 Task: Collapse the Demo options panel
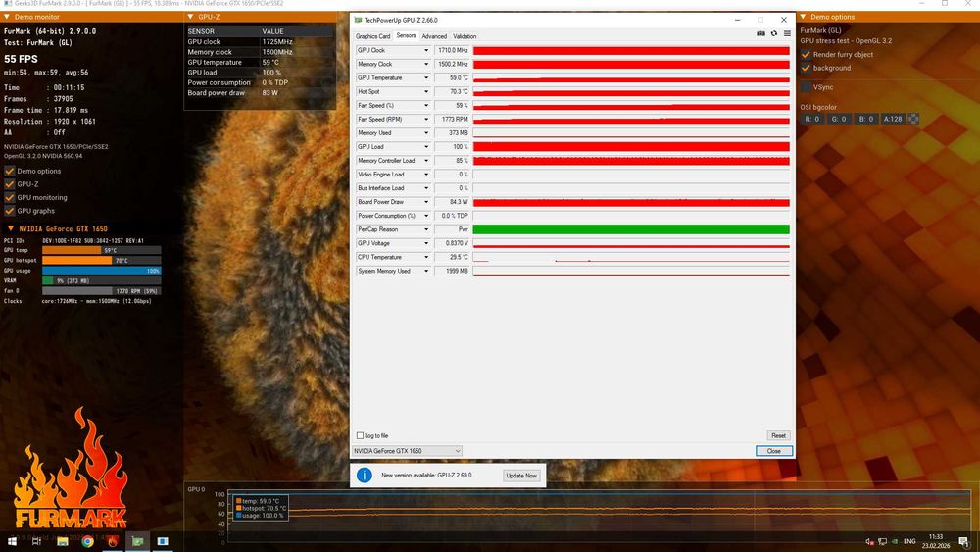[804, 17]
